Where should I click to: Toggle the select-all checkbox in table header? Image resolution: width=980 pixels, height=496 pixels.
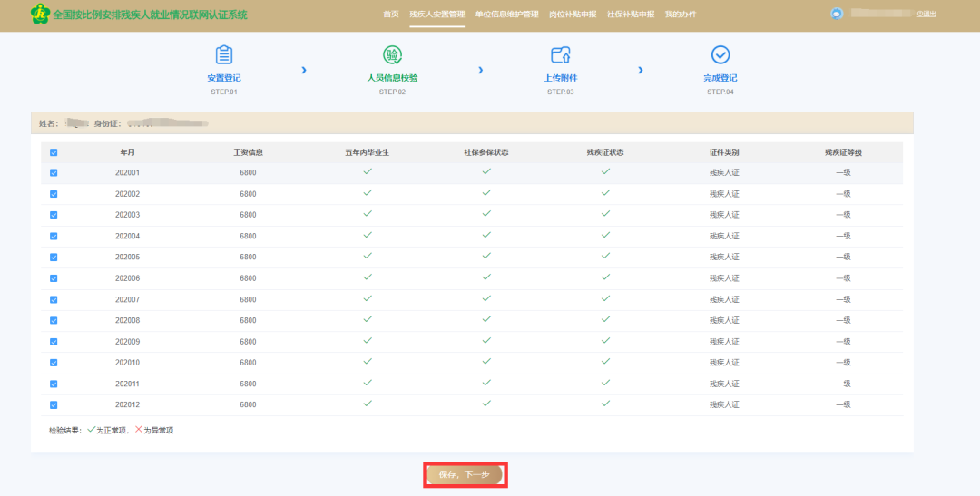coord(54,152)
